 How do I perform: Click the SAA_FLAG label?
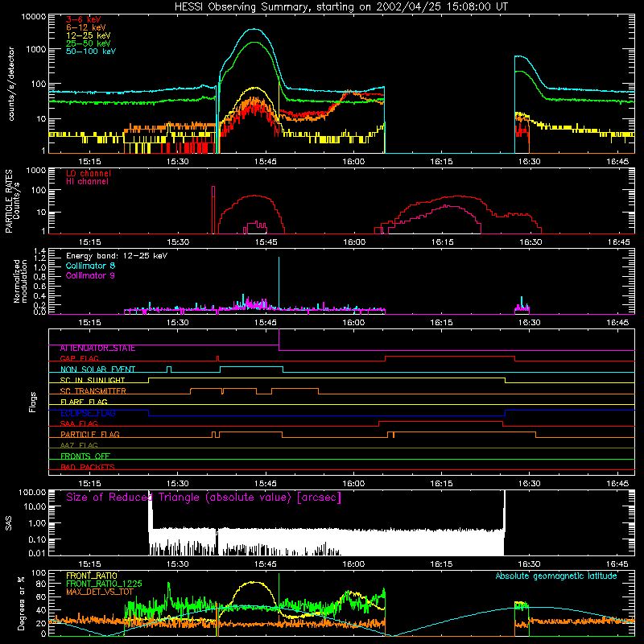pos(79,424)
